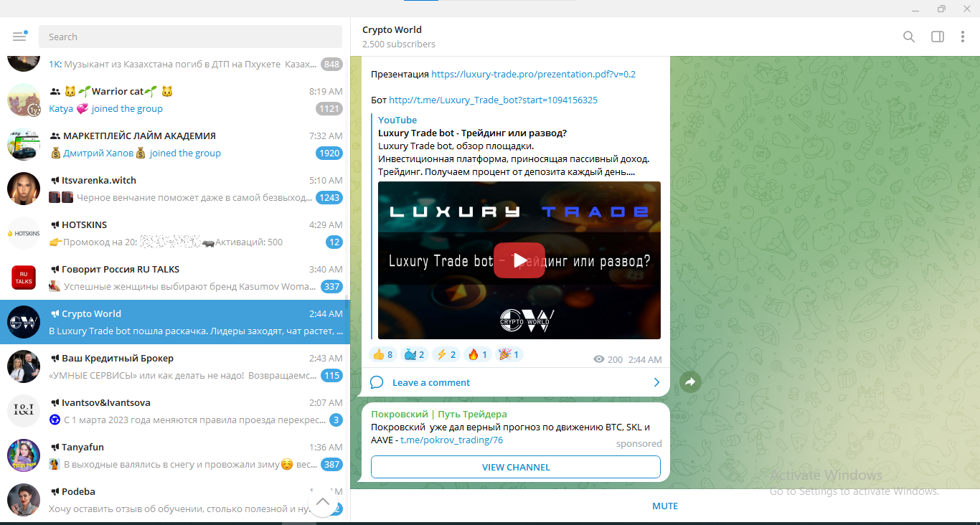Image resolution: width=980 pixels, height=525 pixels.
Task: Open the luxury-trade.pro presentation link
Action: (x=534, y=74)
